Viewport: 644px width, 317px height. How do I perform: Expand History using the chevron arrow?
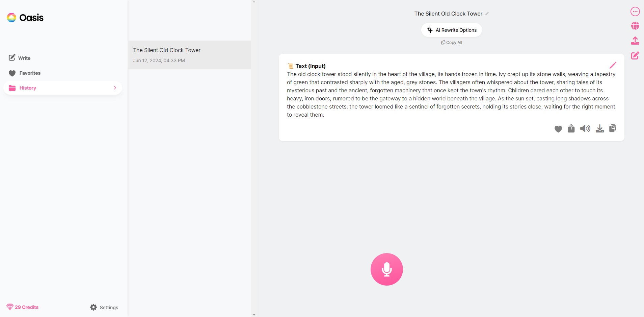[115, 88]
